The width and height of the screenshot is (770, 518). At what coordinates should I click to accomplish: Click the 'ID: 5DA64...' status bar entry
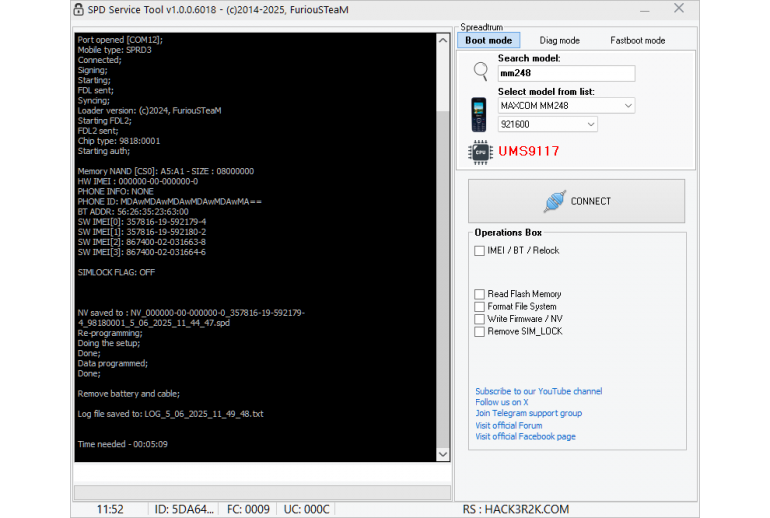(184, 510)
